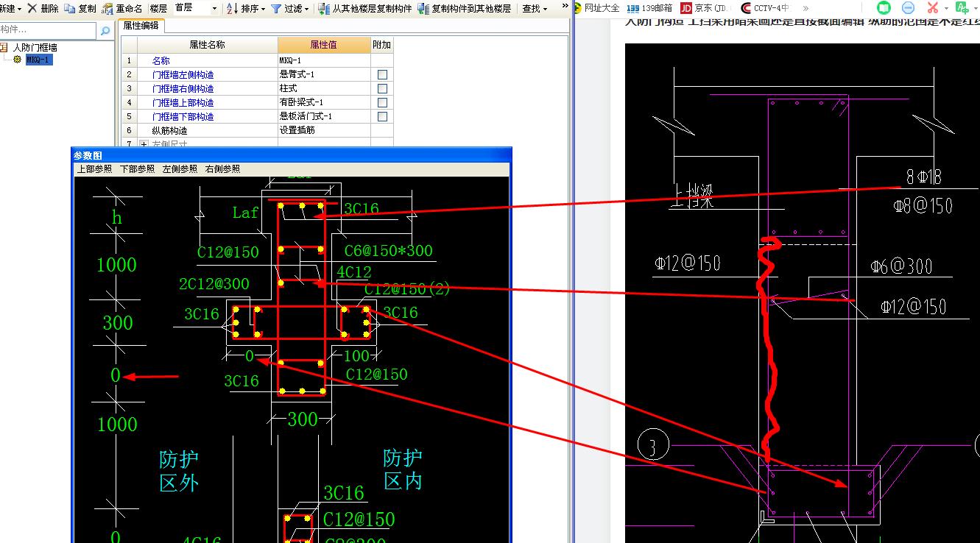The image size is (980, 543).
Task: Click C6@150*300 label in 参数图
Action: pos(389,251)
